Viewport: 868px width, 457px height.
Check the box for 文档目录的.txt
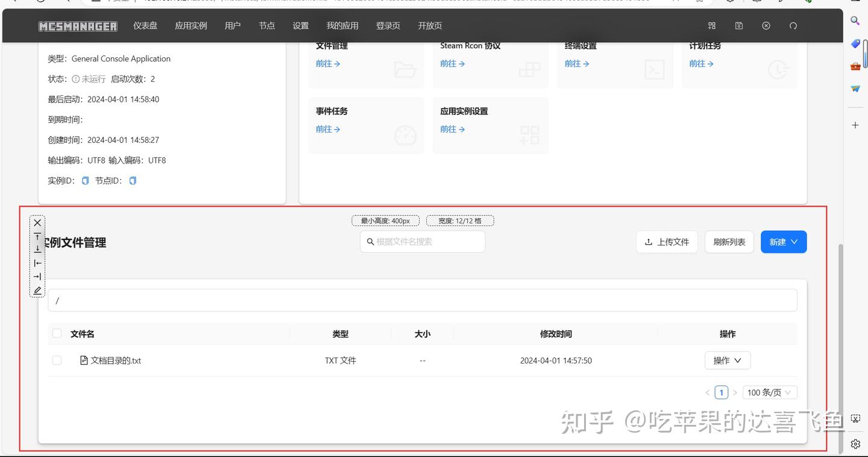(57, 361)
